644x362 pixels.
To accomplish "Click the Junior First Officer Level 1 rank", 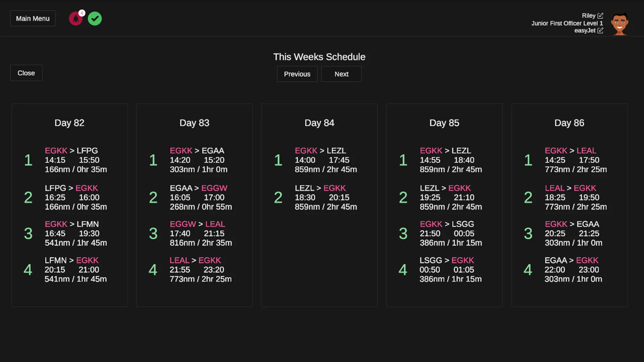I will [x=567, y=23].
